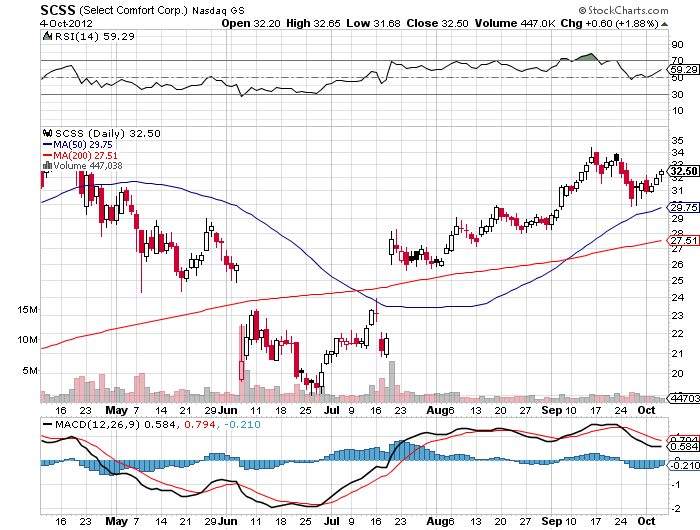Screen dimensions: 700x530
Task: Click the Chg +0.60 (+1.88%) value
Action: (x=610, y=23)
